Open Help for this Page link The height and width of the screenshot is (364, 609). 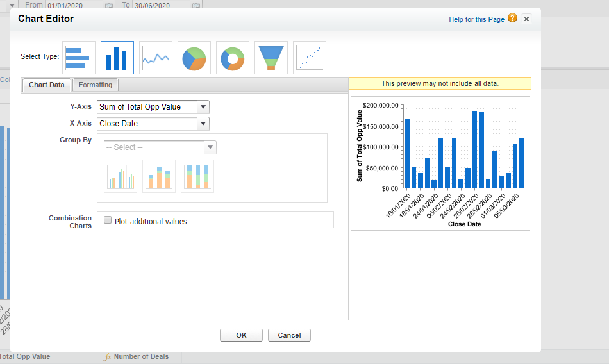tap(476, 19)
